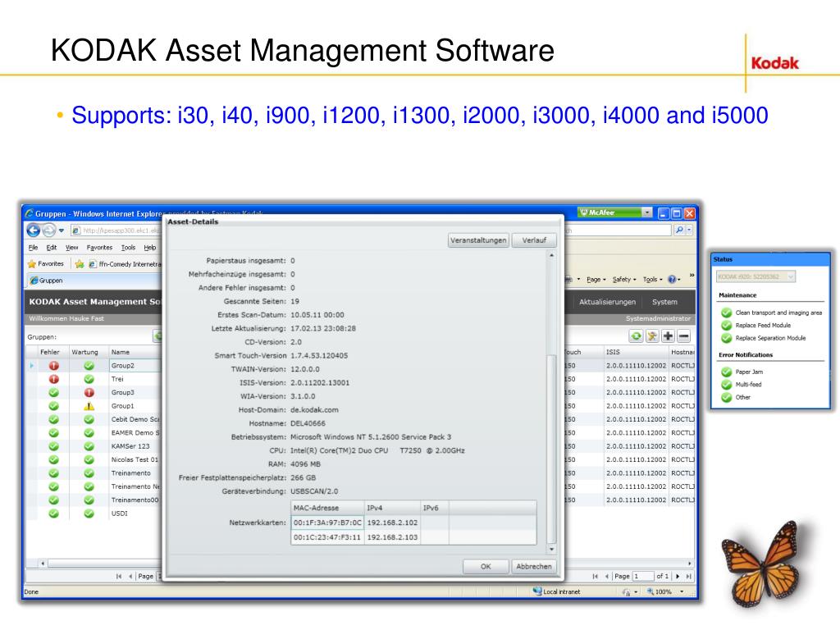Open the Safety command bar dropdown
Image resolution: width=840 pixels, height=630 pixels.
pyautogui.click(x=624, y=279)
